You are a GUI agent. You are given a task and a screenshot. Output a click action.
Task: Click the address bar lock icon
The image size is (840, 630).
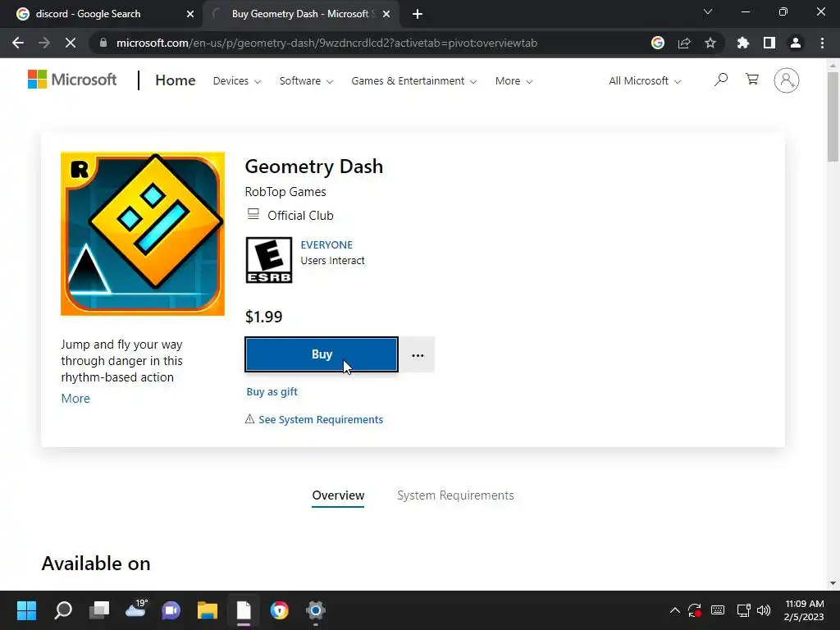(x=103, y=43)
